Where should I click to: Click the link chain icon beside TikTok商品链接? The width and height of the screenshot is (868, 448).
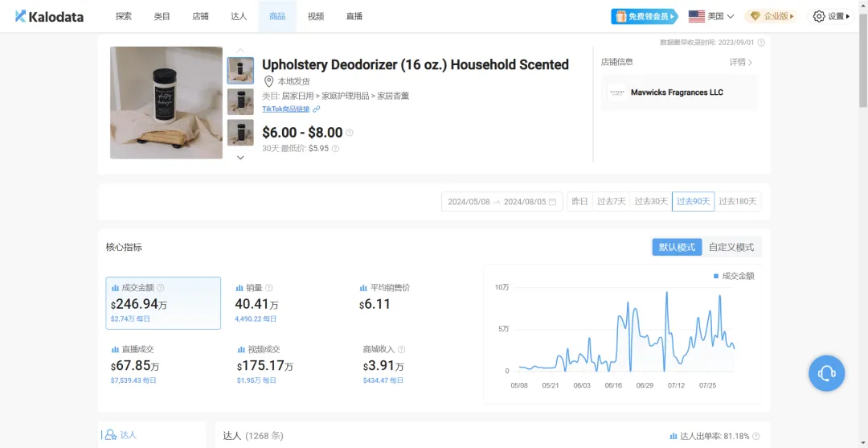[316, 109]
